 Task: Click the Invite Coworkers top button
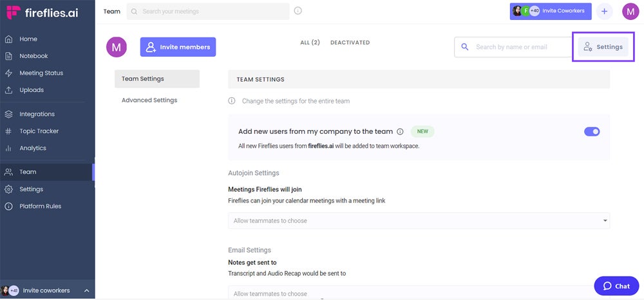[551, 11]
